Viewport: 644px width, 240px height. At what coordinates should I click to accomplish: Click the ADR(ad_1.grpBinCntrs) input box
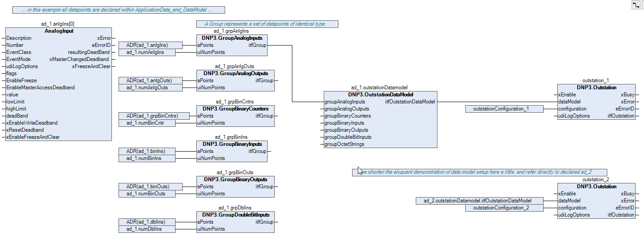tap(154, 116)
